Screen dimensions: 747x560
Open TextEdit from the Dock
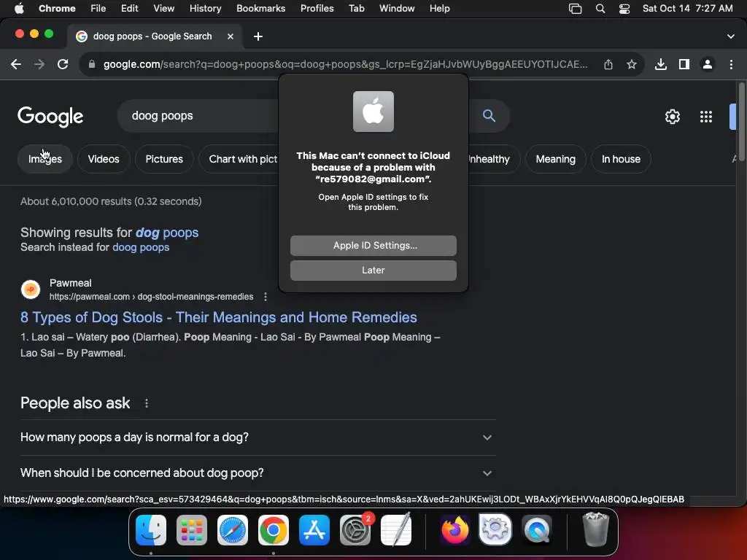pyautogui.click(x=396, y=530)
